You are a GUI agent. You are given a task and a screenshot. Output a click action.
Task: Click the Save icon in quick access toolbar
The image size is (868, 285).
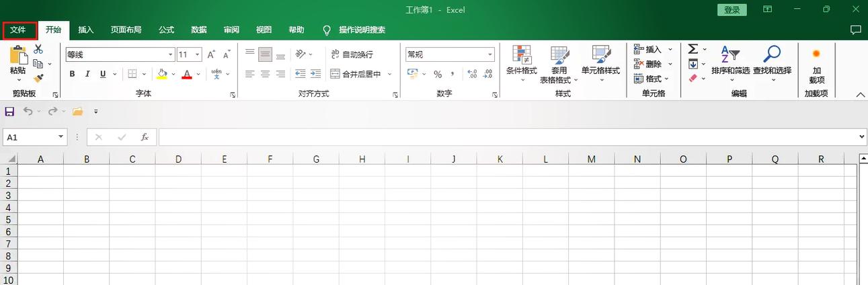(9, 112)
